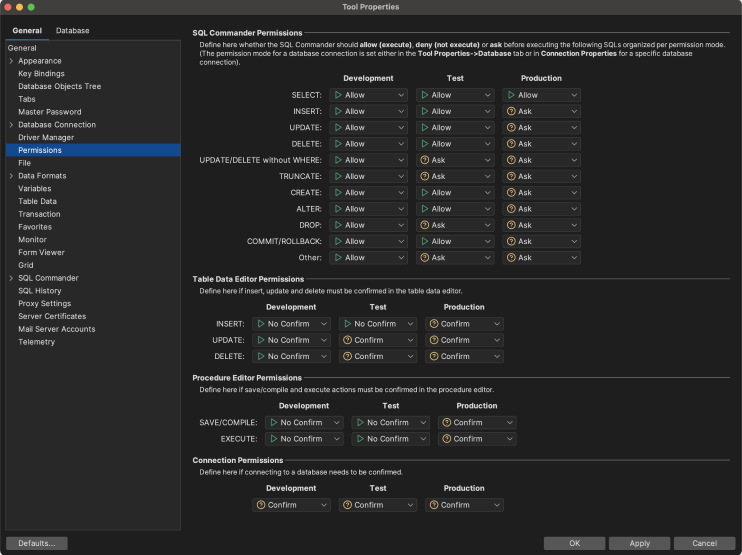This screenshot has height=555, width=742.
Task: Click the Confirm icon for Production Table Data INSERT
Action: 433,324
